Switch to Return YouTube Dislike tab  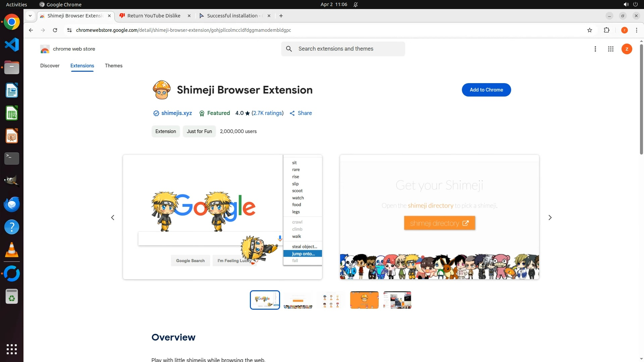point(154,16)
